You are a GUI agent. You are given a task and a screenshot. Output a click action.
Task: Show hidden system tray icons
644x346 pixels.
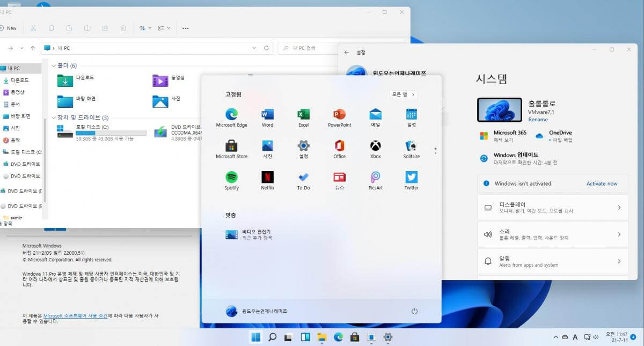555,337
